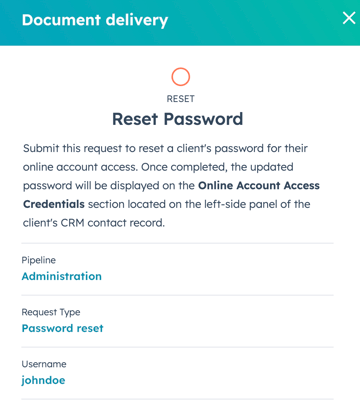This screenshot has width=360, height=408.
Task: Click divider line above Pipeline field
Action: 178,244
